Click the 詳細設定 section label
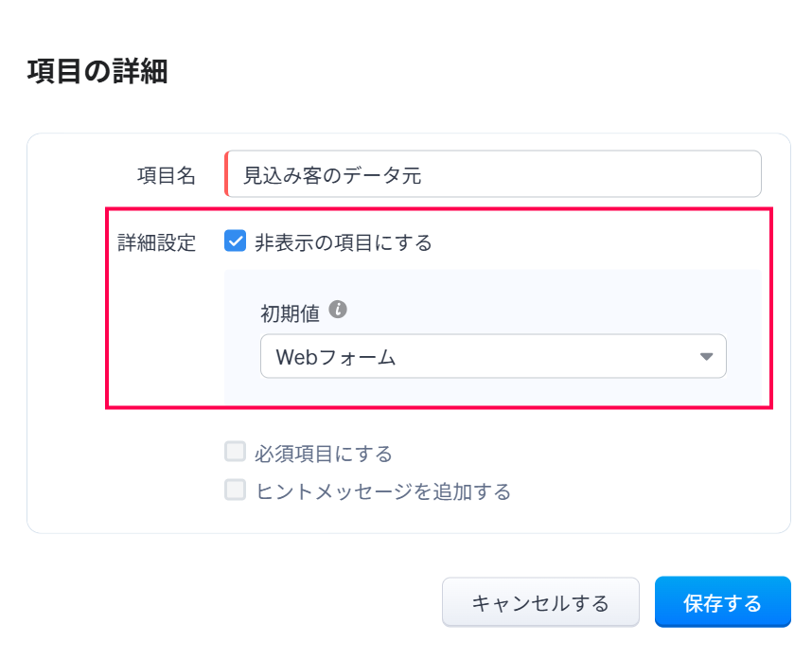Screen dimensions: 812x660 pyautogui.click(x=157, y=243)
